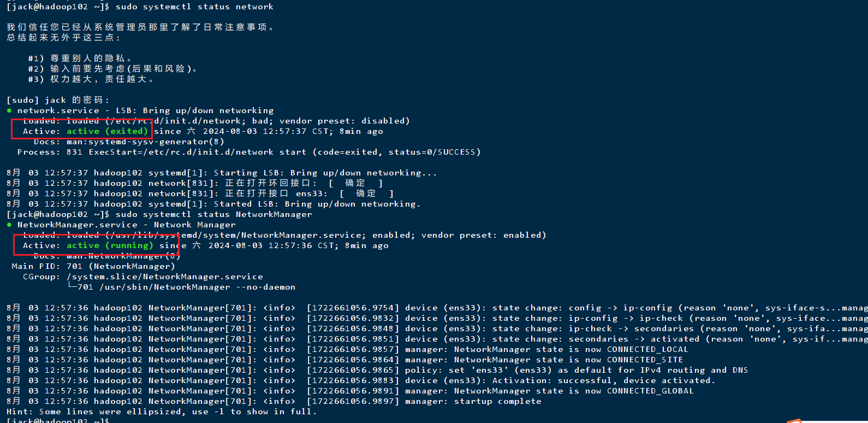The image size is (868, 423).
Task: Click the "#1) 尊重别人的隐私" warning line
Action: [x=80, y=58]
